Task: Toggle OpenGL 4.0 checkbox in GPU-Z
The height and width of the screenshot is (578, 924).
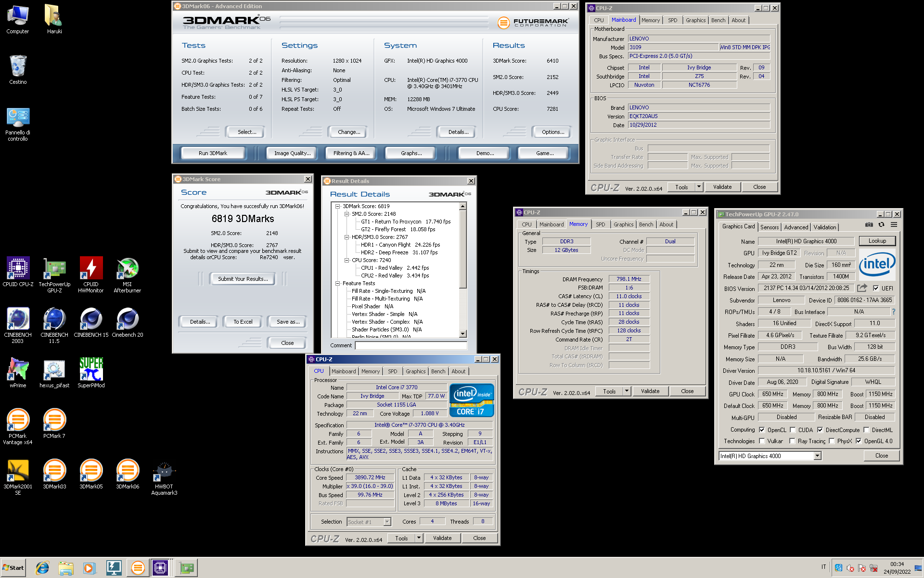Action: click(x=859, y=441)
